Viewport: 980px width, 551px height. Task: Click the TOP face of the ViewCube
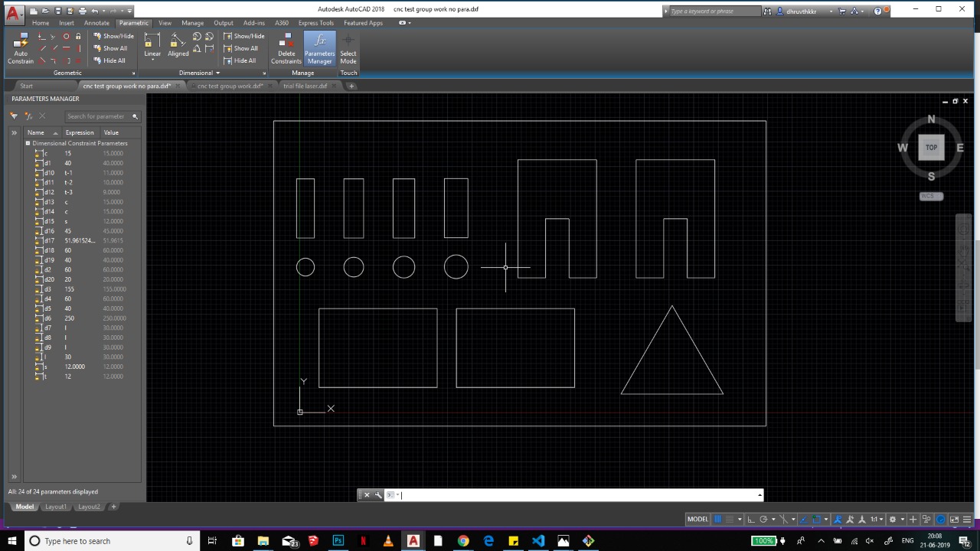point(931,148)
